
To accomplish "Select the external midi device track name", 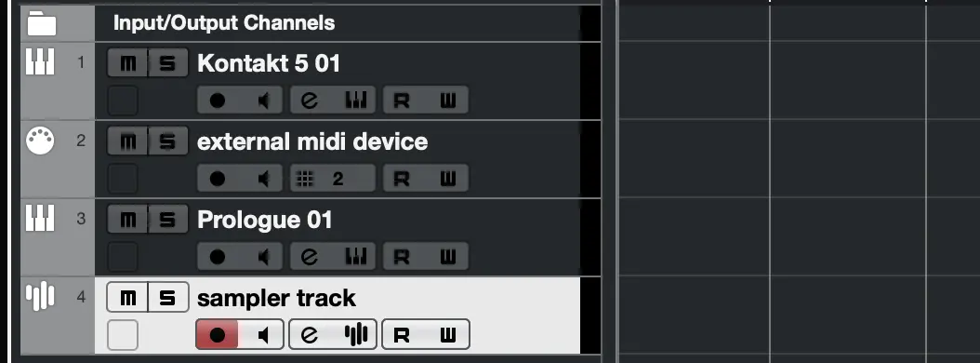I will pyautogui.click(x=311, y=141).
